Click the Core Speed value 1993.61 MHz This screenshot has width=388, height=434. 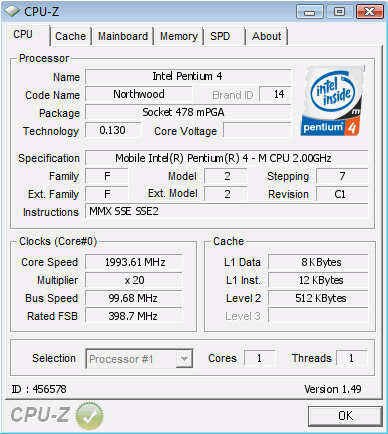(134, 262)
